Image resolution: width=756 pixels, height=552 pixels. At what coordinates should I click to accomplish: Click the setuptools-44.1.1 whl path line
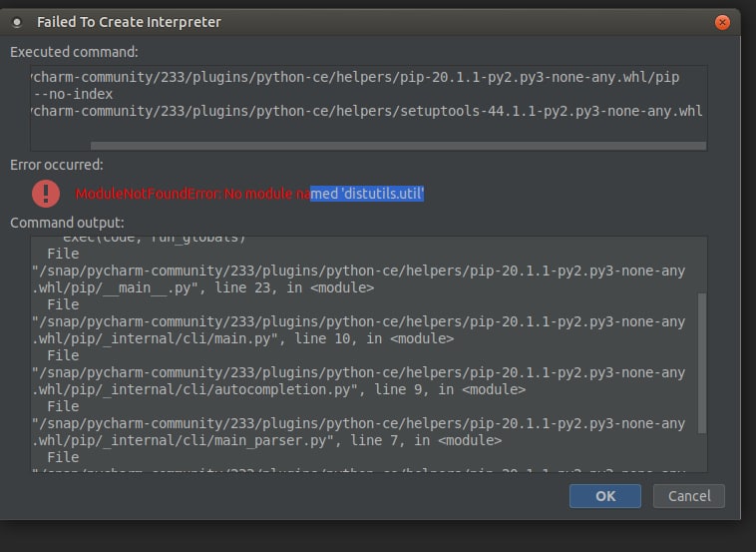[366, 112]
